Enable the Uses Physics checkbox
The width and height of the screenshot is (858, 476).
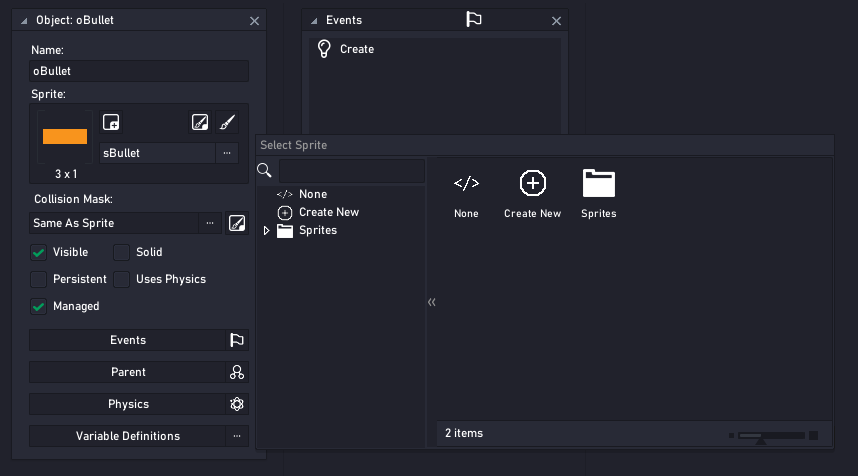(121, 279)
